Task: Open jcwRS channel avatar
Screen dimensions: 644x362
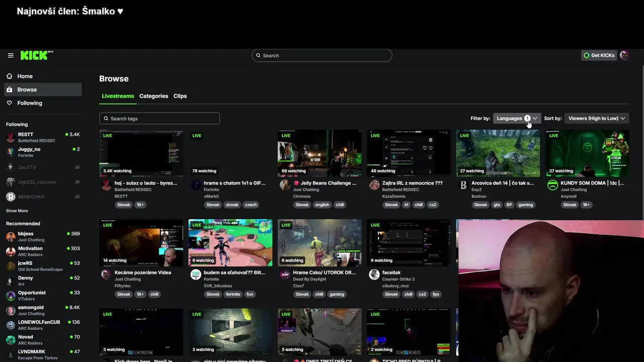Action: pos(11,266)
